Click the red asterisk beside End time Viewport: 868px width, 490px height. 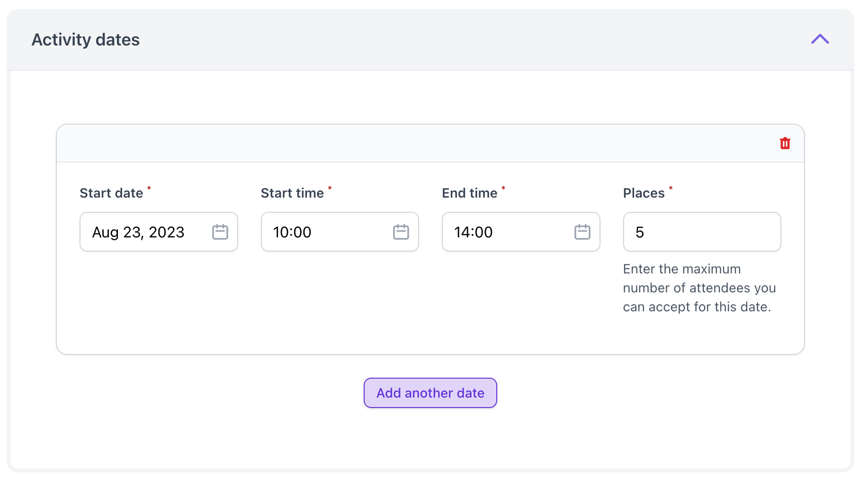[x=503, y=189]
